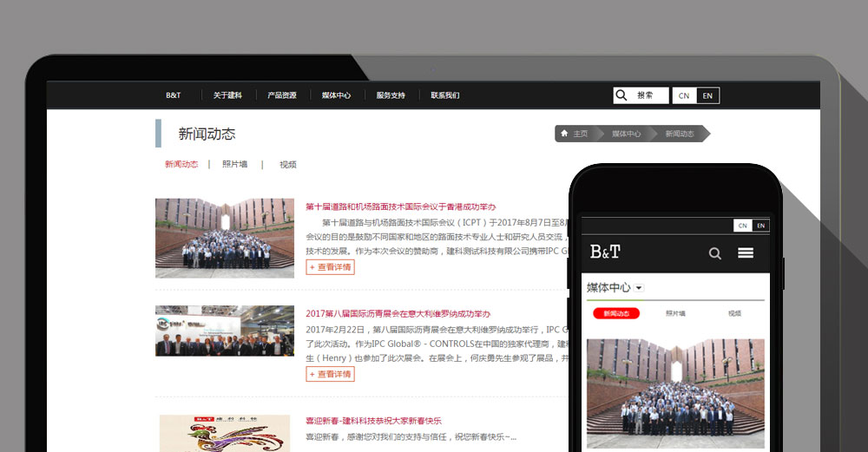Select CN language on the phone
The image size is (868, 452).
(743, 226)
